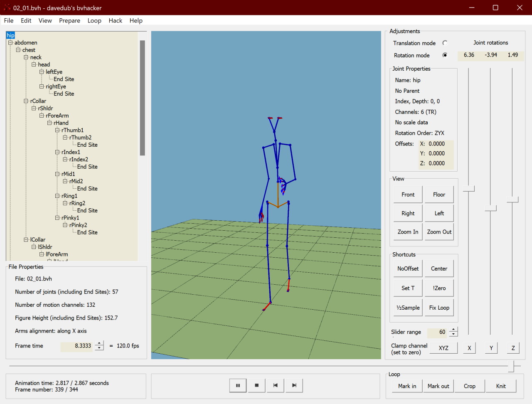Click the Fix Loop shortcut button
The height and width of the screenshot is (404, 532).
point(439,308)
